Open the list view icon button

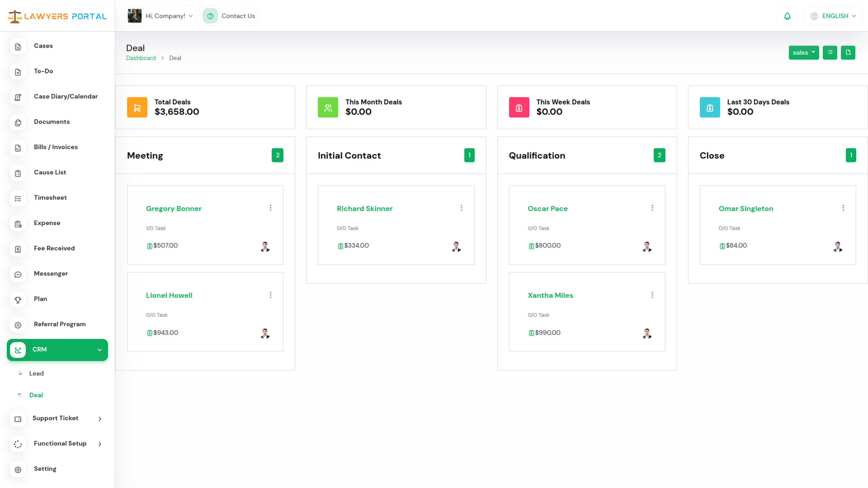(x=830, y=53)
